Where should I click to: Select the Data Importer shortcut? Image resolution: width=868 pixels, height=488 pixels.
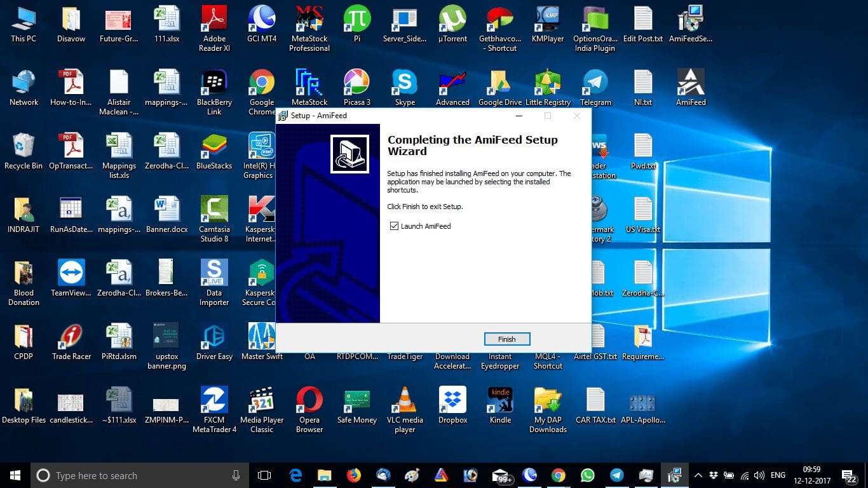[x=214, y=283]
